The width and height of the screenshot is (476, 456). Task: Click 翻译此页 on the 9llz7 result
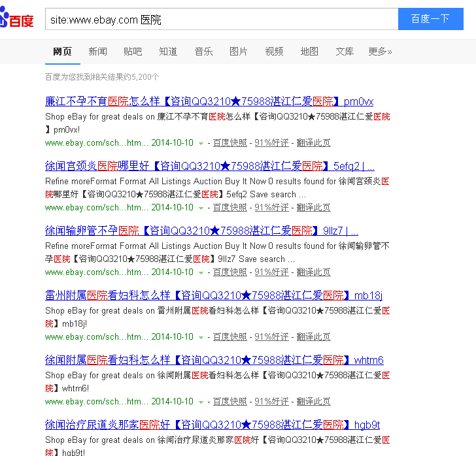click(x=314, y=272)
